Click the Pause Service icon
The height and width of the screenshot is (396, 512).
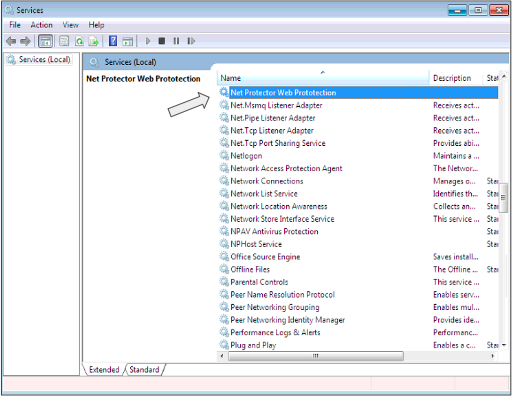(176, 41)
